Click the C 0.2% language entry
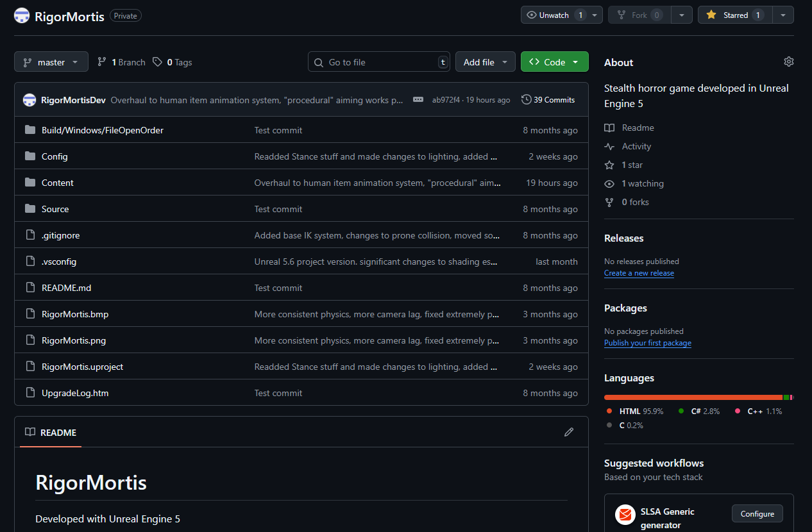Screen dimensions: 812x532 point(625,425)
